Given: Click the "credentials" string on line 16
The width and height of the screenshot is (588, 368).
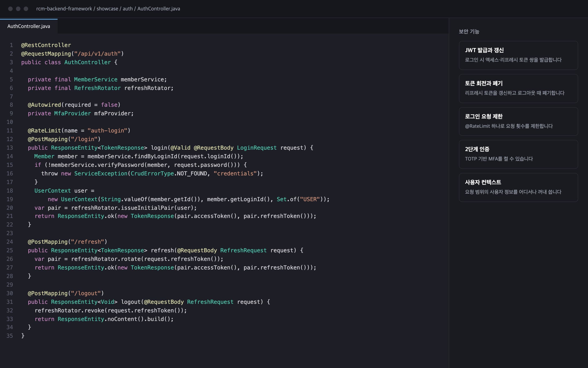Looking at the screenshot, I should click(x=235, y=174).
